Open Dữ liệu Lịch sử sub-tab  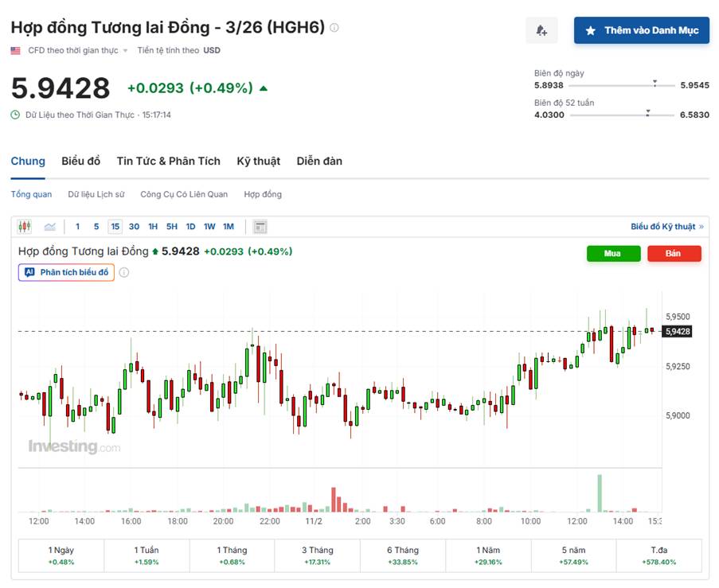click(96, 194)
